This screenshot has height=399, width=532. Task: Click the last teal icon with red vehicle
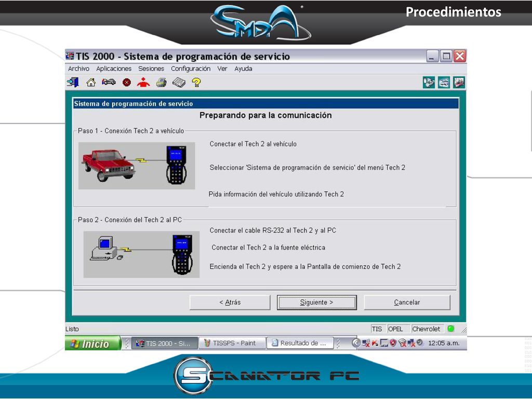coord(459,83)
